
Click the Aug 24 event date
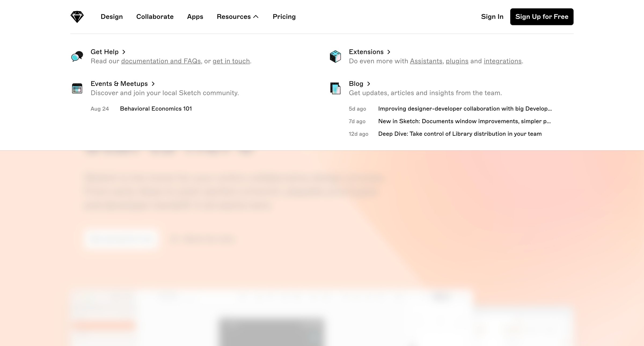(x=100, y=109)
